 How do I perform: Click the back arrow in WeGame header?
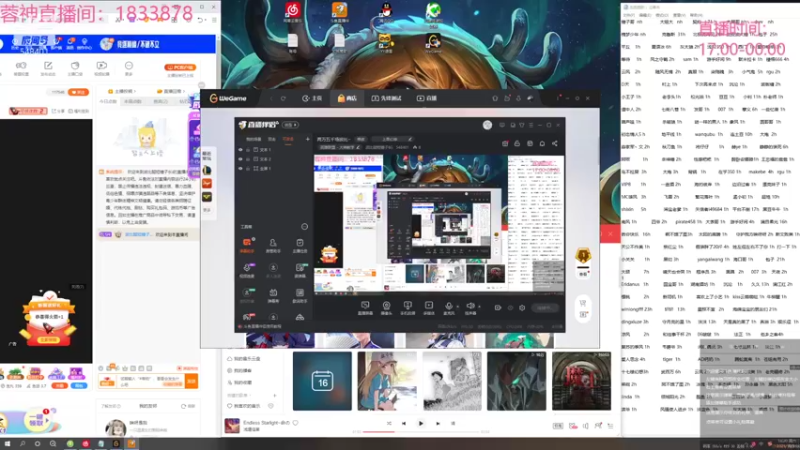pos(271,98)
